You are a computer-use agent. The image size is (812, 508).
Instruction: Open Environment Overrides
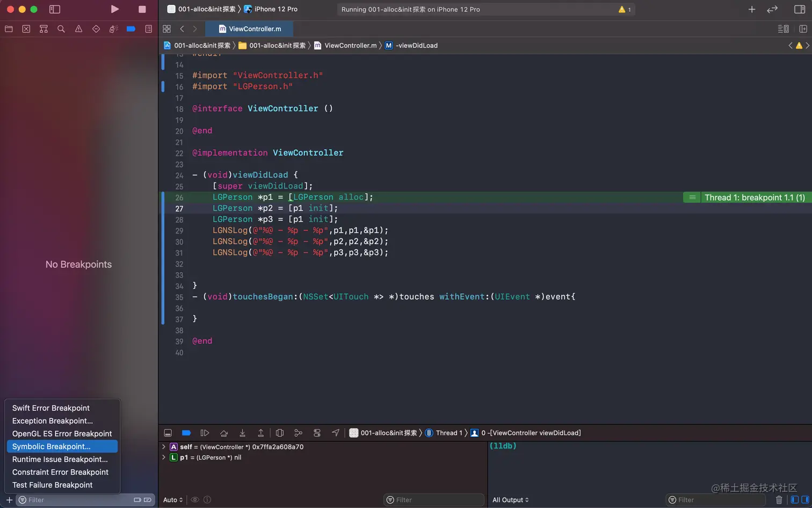(x=317, y=433)
